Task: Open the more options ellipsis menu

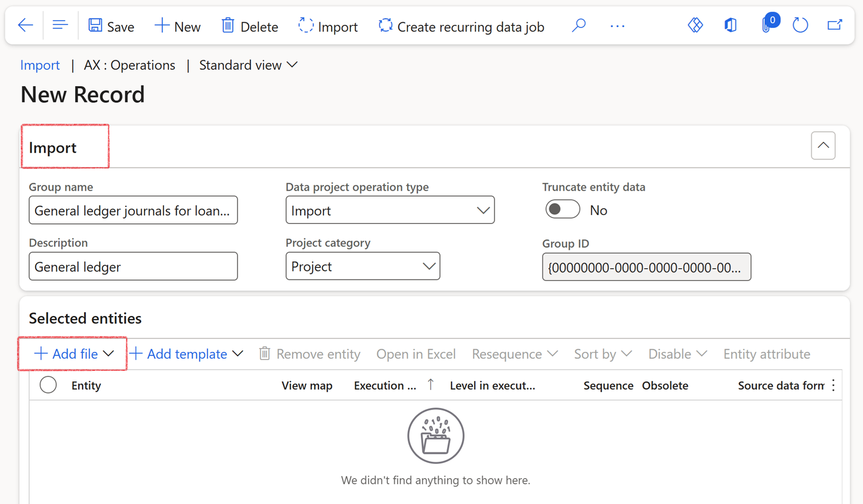Action: coord(617,26)
